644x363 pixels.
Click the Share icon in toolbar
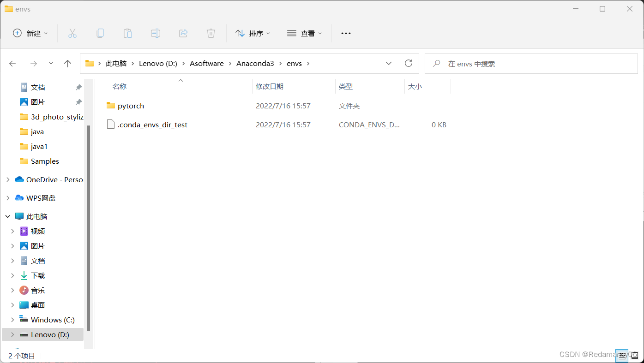(x=183, y=33)
